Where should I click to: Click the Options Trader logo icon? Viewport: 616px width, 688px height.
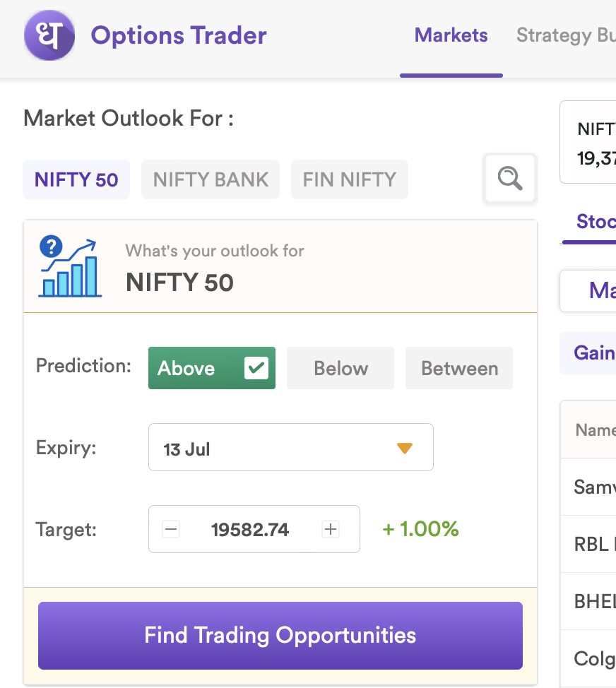pyautogui.click(x=49, y=35)
